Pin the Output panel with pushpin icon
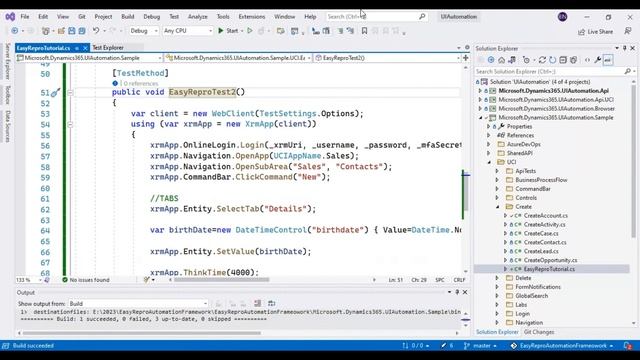640x360 pixels. coord(457,292)
